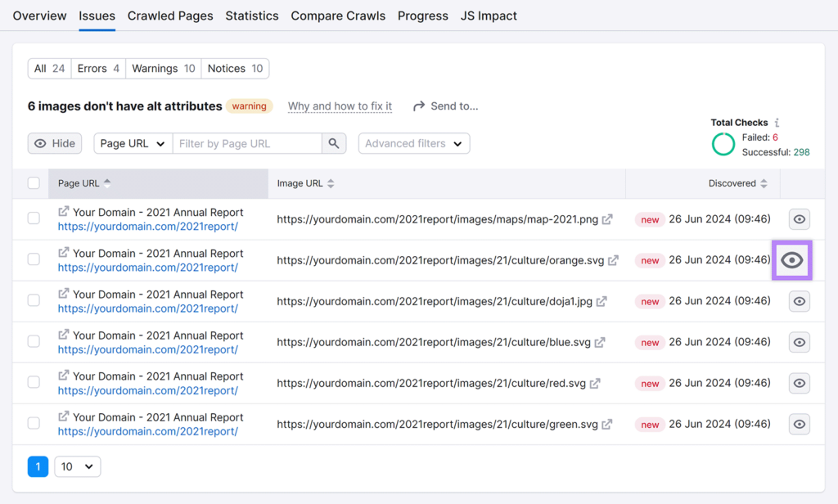Toggle the select-all header checkbox
Image resolution: width=838 pixels, height=504 pixels.
coord(34,182)
